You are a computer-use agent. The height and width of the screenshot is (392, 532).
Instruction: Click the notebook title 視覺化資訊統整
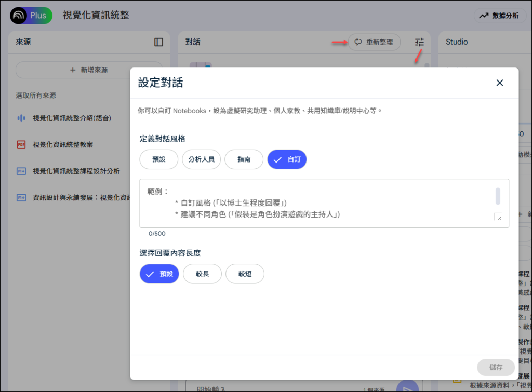point(96,15)
